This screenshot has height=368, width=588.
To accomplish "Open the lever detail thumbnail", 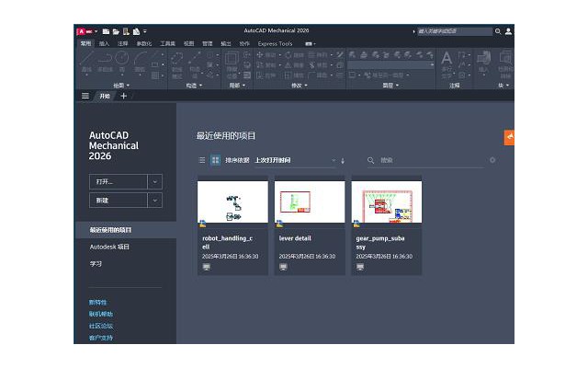I will point(310,202).
